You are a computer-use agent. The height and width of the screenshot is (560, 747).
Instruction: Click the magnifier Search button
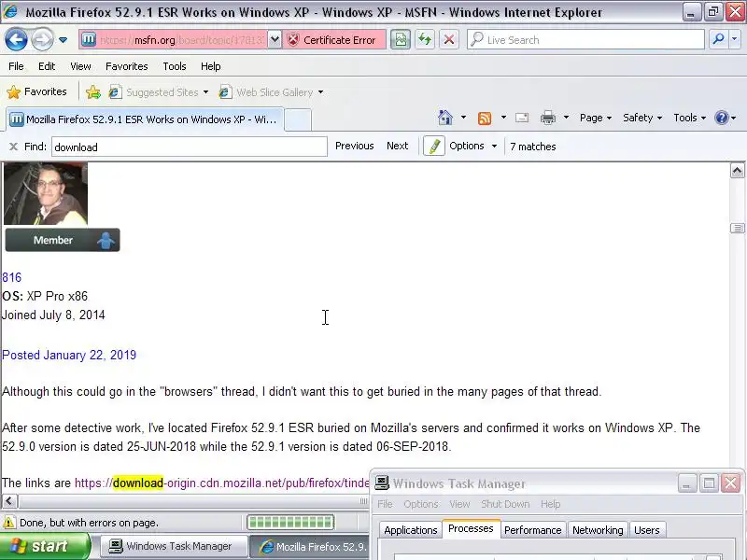718,39
